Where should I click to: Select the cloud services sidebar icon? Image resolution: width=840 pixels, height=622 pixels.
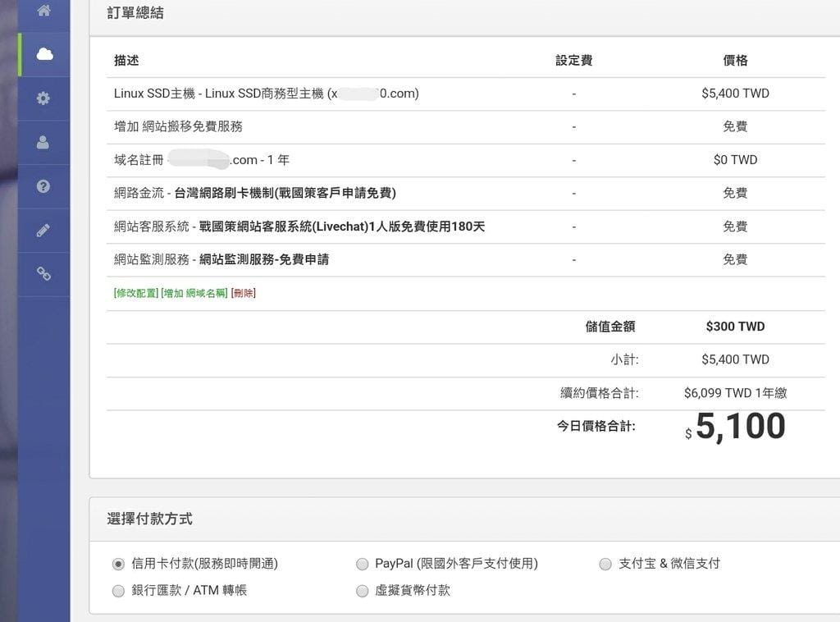44,53
